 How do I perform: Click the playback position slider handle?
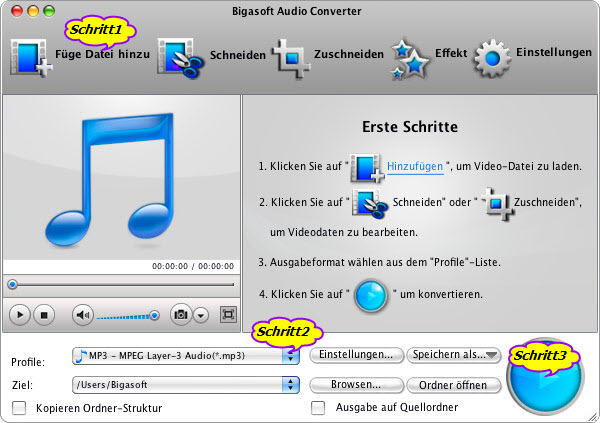point(13,284)
